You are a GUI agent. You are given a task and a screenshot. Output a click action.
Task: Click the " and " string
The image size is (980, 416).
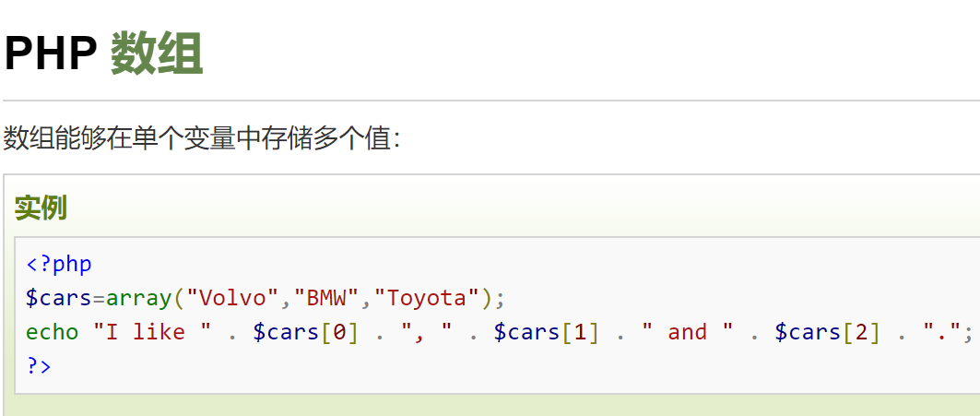[688, 331]
